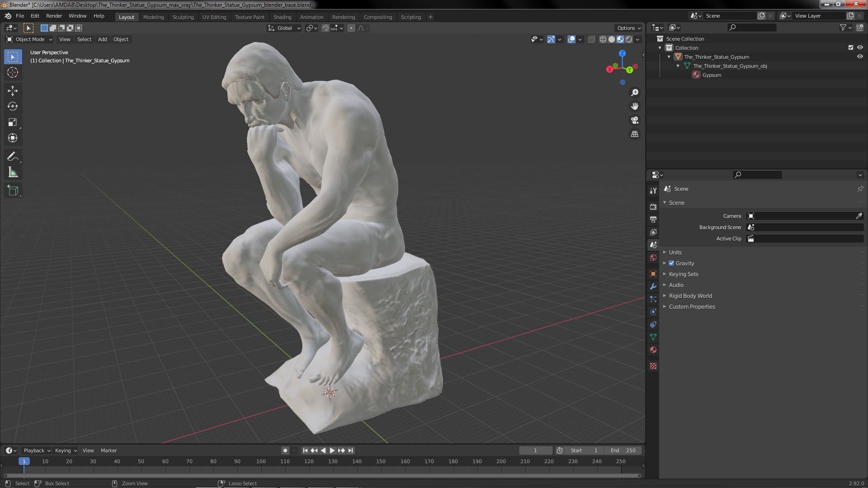Toggle Collection exclude checkbox in outliner
The height and width of the screenshot is (488, 868).
click(850, 47)
